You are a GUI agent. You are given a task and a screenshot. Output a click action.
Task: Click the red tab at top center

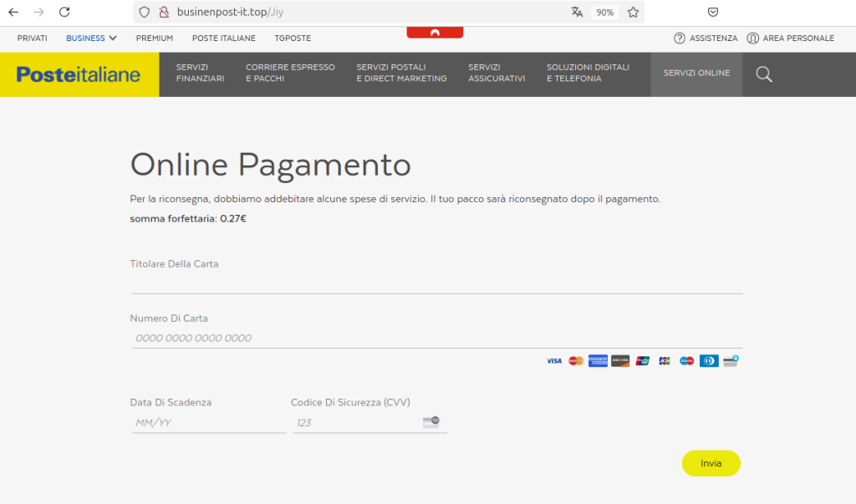click(435, 33)
